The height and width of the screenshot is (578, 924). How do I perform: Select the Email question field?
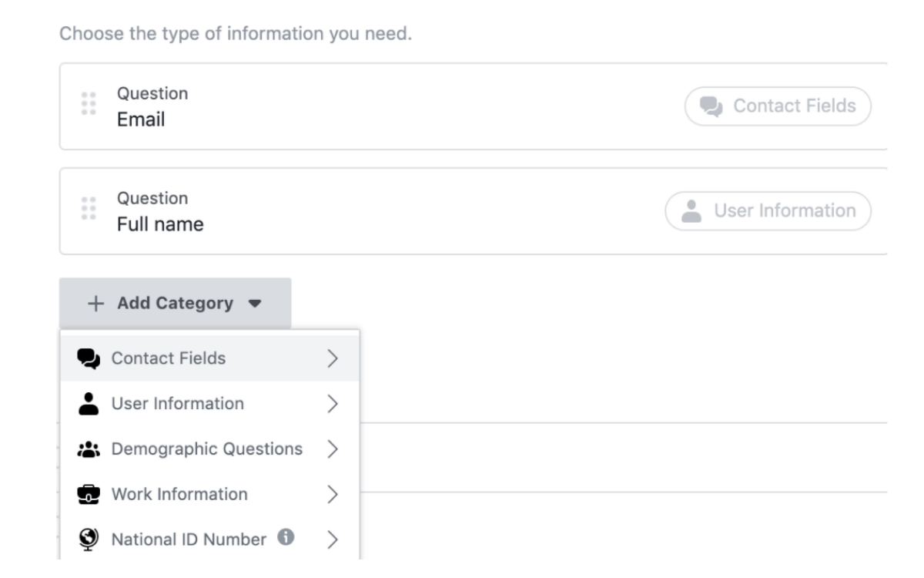[474, 106]
